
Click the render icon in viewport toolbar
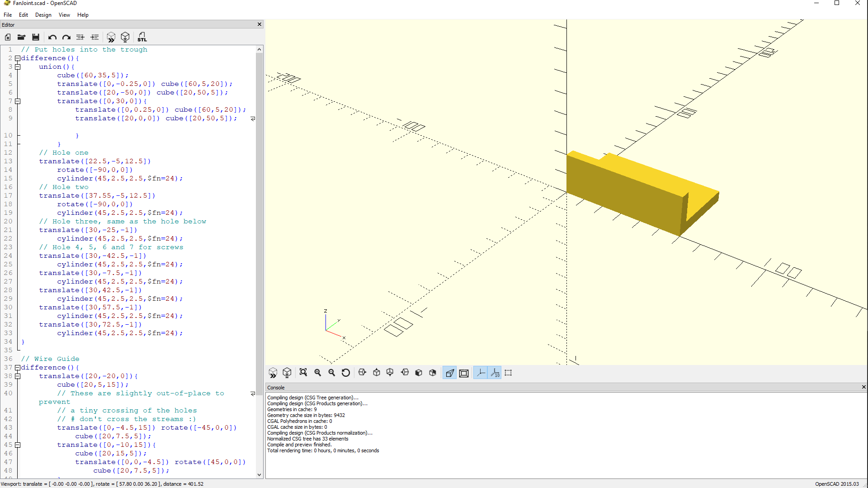(x=287, y=373)
